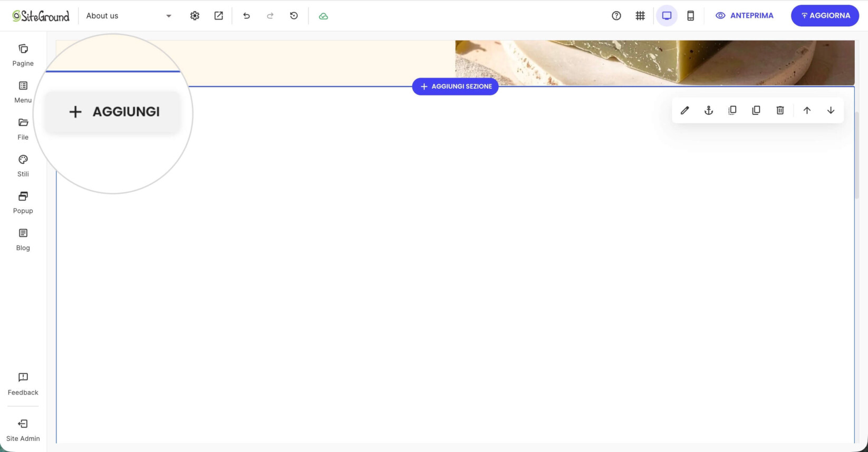Open page settings gear icon

(195, 16)
